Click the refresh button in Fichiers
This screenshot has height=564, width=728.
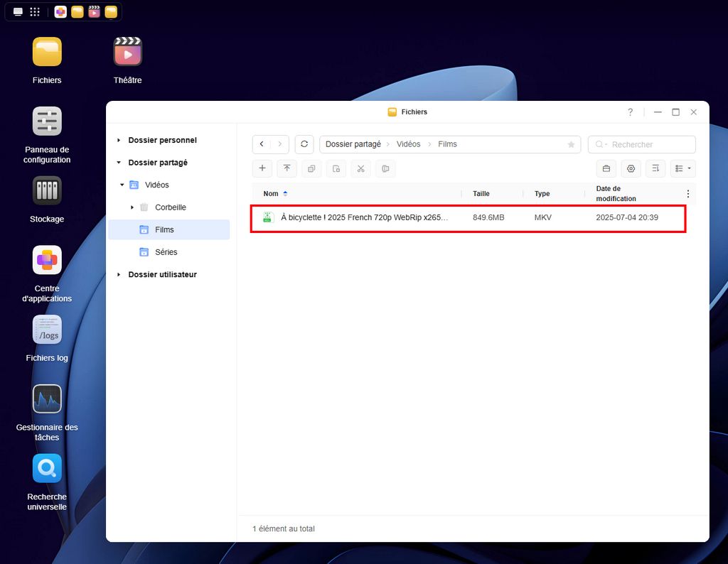pos(304,144)
